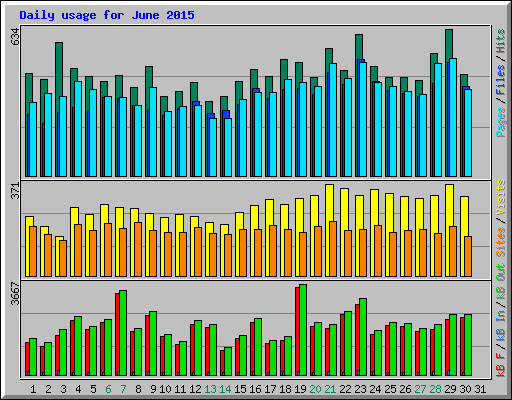Click day 7 weekend label
Screen dimensions: 512x400
click(123, 389)
